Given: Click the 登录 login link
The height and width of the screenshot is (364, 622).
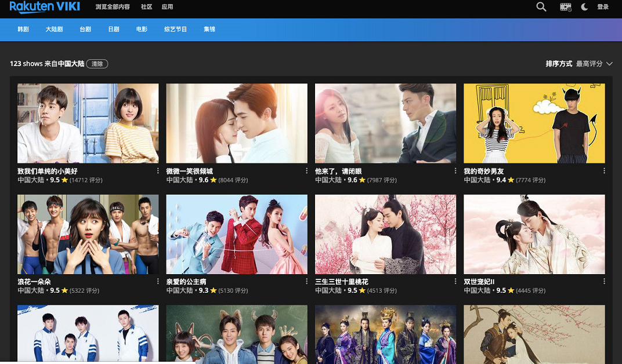Looking at the screenshot, I should click(603, 7).
